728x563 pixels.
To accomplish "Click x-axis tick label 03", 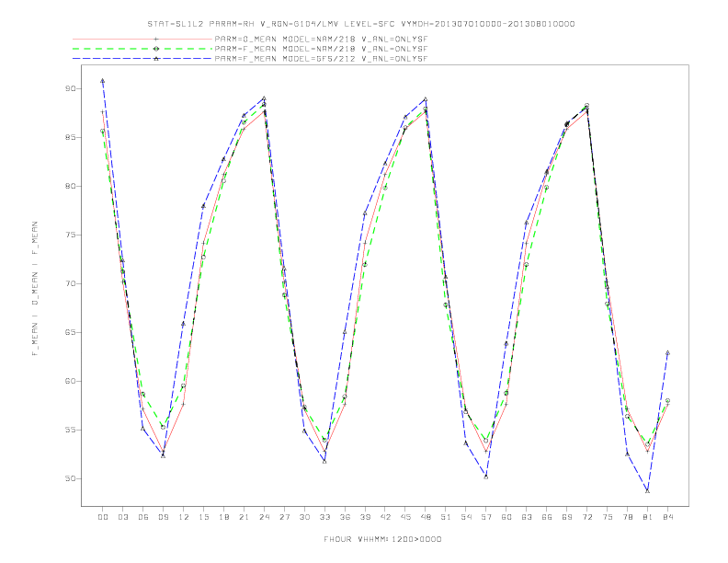I will [122, 517].
